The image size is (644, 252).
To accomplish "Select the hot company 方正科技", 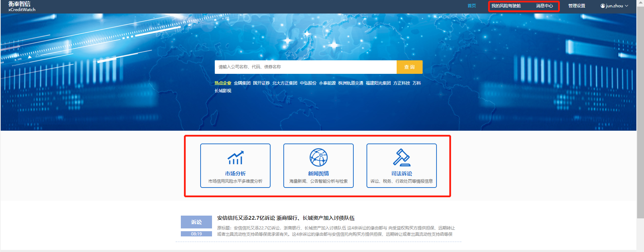I will coord(402,83).
